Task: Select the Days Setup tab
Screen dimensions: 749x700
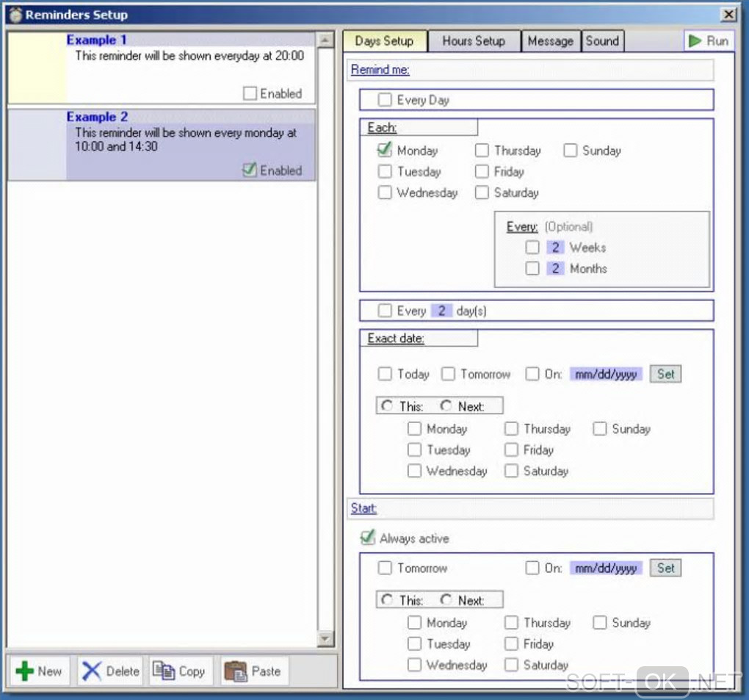Action: [x=385, y=41]
